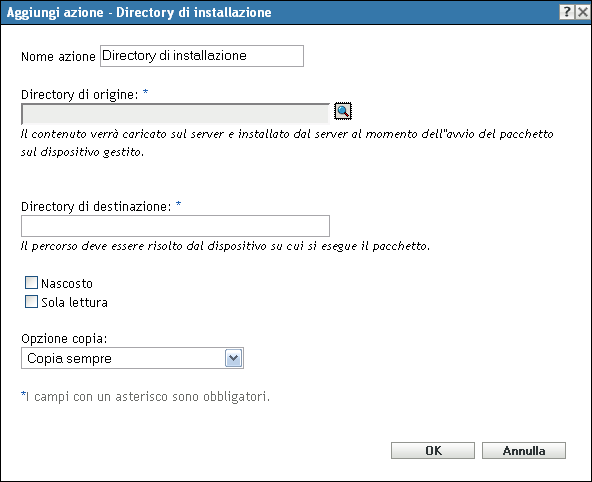Click the Directory di destinazione label
Viewport: 592px width, 482px height.
[96, 206]
